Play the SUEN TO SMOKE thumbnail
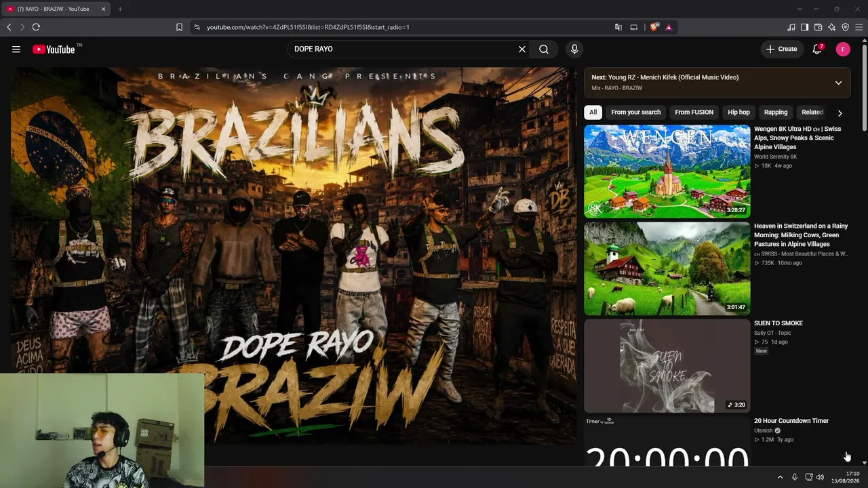Image resolution: width=868 pixels, height=488 pixels. (667, 366)
